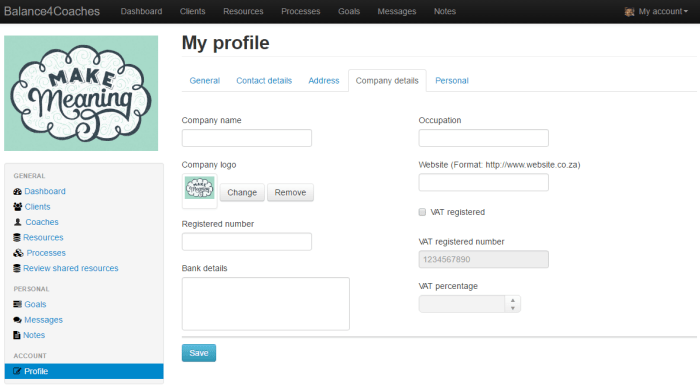Switch to the Address tab
This screenshot has width=700, height=389.
pos(324,81)
